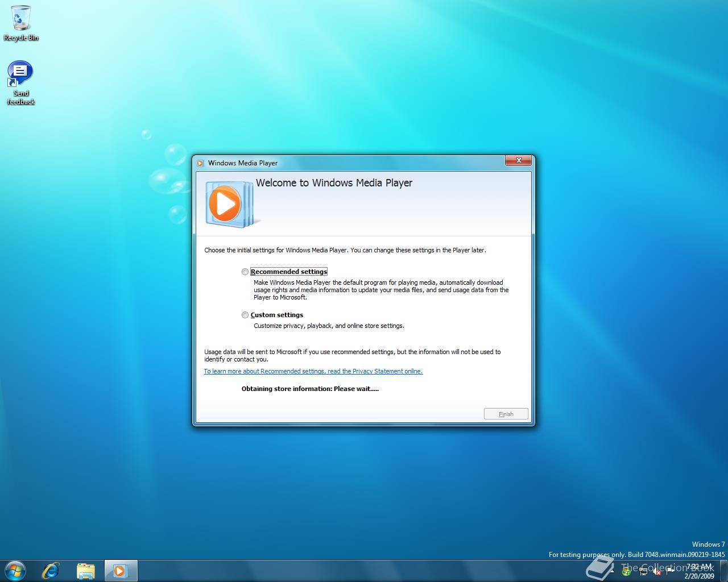Click the large Windows Media Player logo
This screenshot has height=582, width=728.
click(x=232, y=204)
